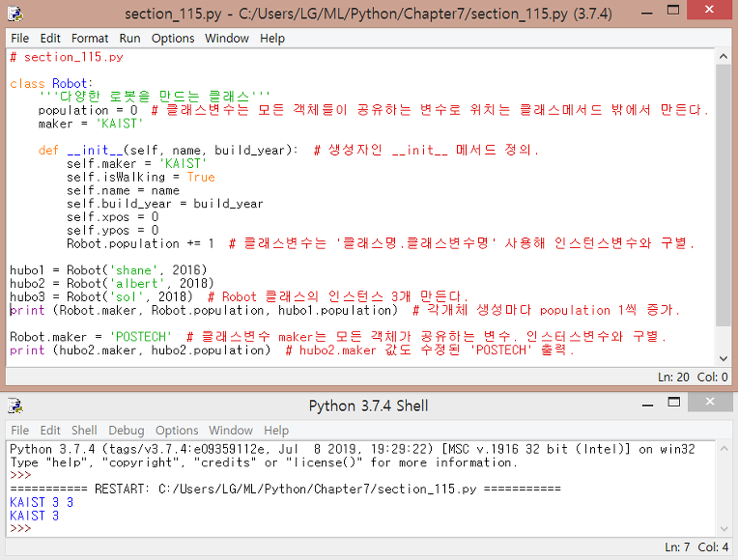Screen dimensions: 738x560
Task: Click the 'population = 0' assignment
Action: pos(88,110)
